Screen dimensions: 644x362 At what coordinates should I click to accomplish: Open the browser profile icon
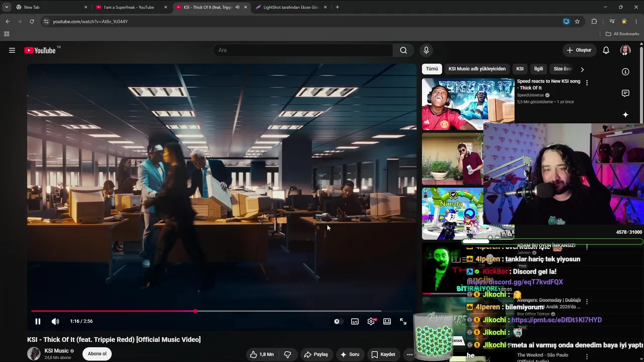click(x=624, y=22)
